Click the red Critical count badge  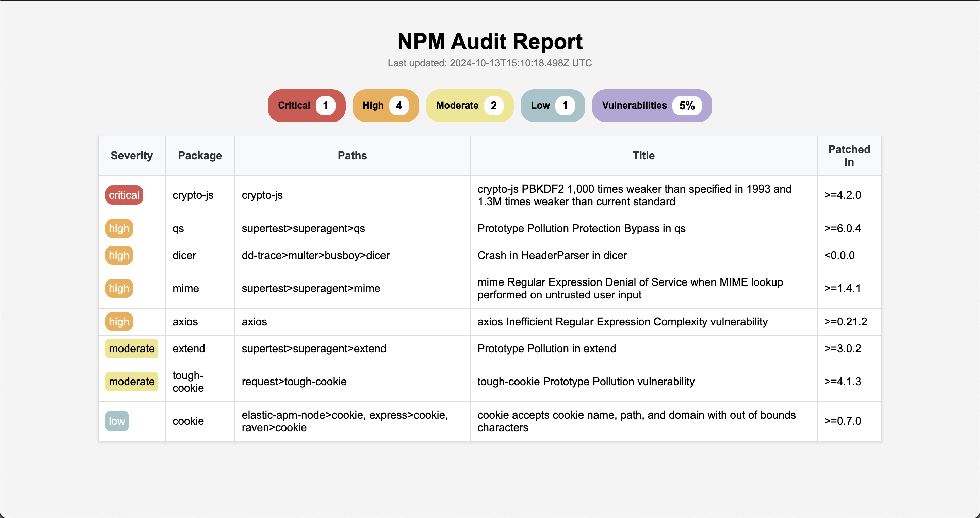306,106
